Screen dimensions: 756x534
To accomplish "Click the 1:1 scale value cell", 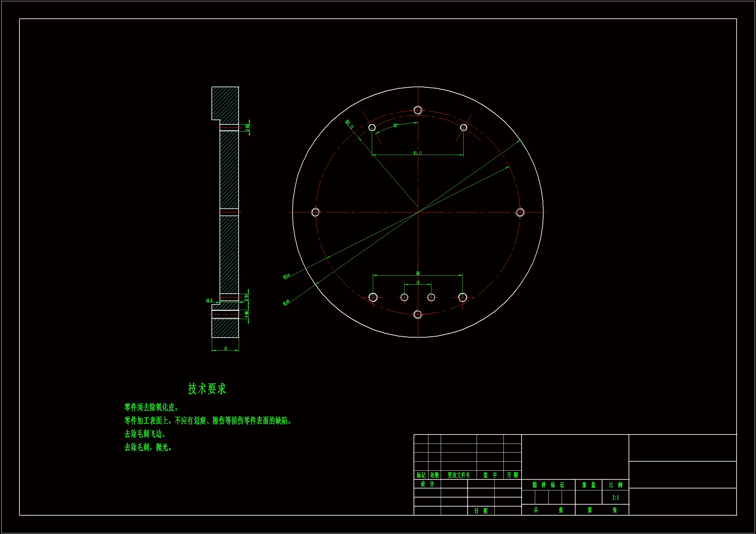I will pyautogui.click(x=615, y=497).
